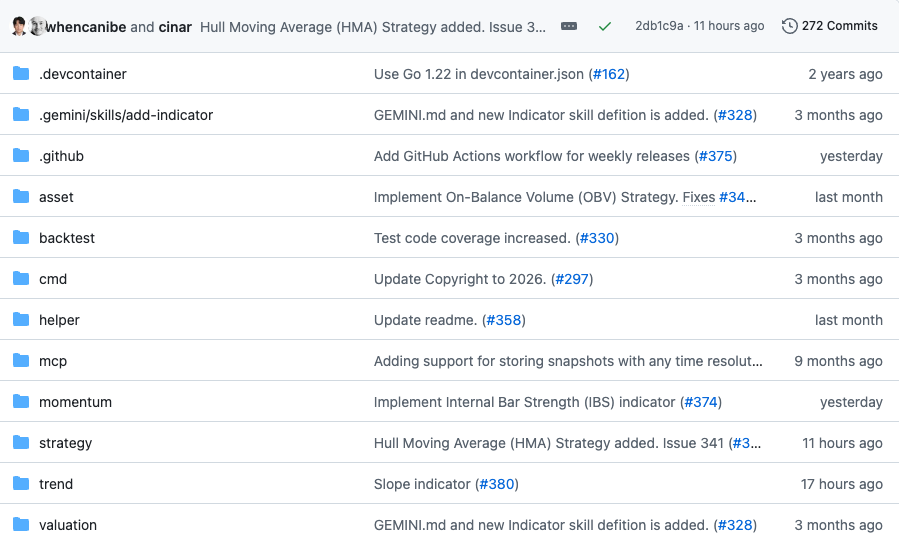Open commit 'Test code coverage increased.'
This screenshot has height=544, width=899.
click(472, 238)
